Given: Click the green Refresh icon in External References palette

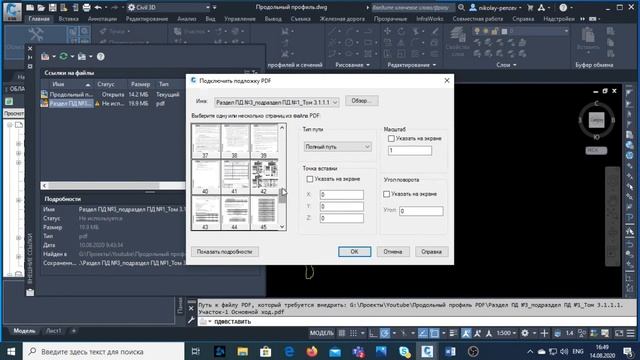Looking at the screenshot, I should pos(63,57).
